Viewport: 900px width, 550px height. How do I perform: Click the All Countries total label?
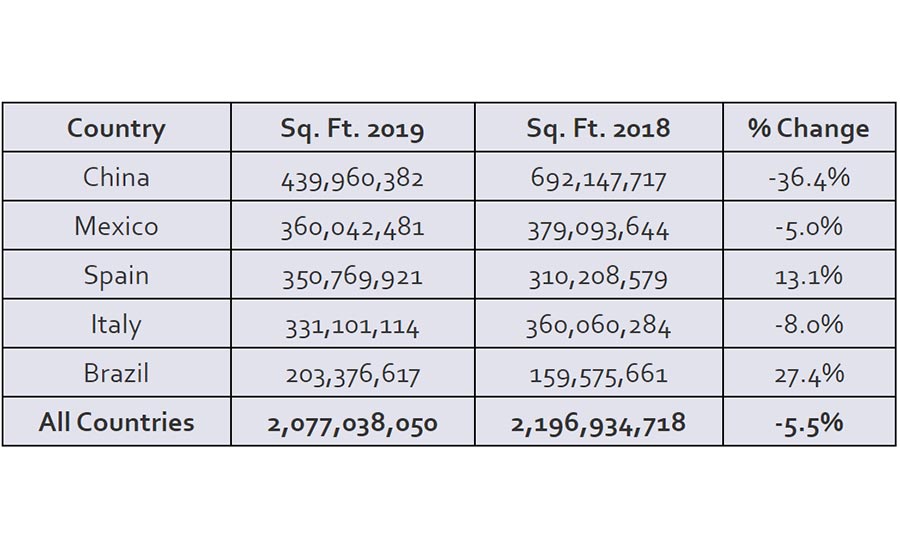(x=116, y=422)
